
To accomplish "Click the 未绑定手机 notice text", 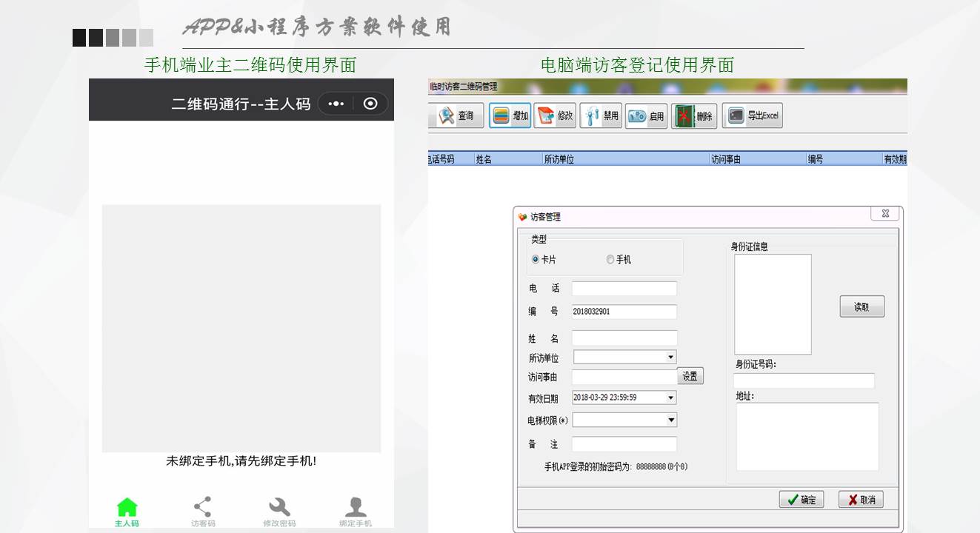I will pos(241,461).
